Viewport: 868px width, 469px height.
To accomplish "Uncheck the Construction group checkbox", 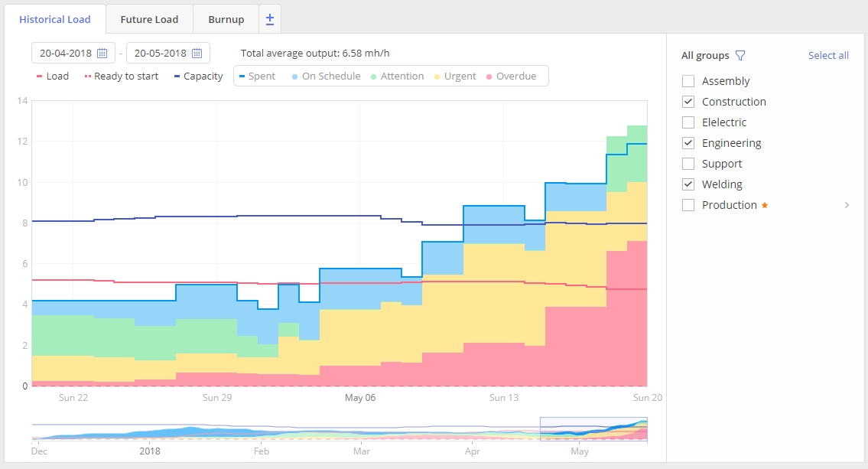I will (x=688, y=102).
